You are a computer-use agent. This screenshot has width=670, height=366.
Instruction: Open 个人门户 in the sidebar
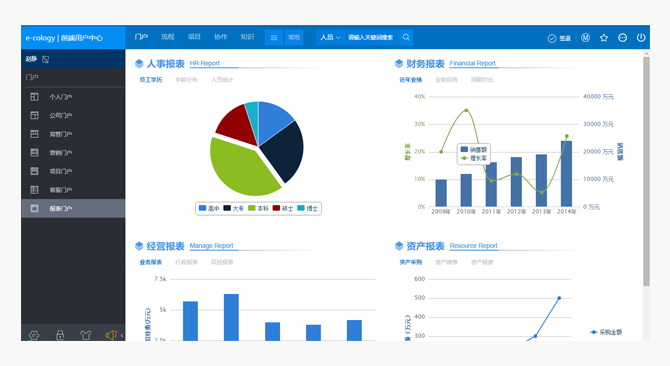[73, 97]
